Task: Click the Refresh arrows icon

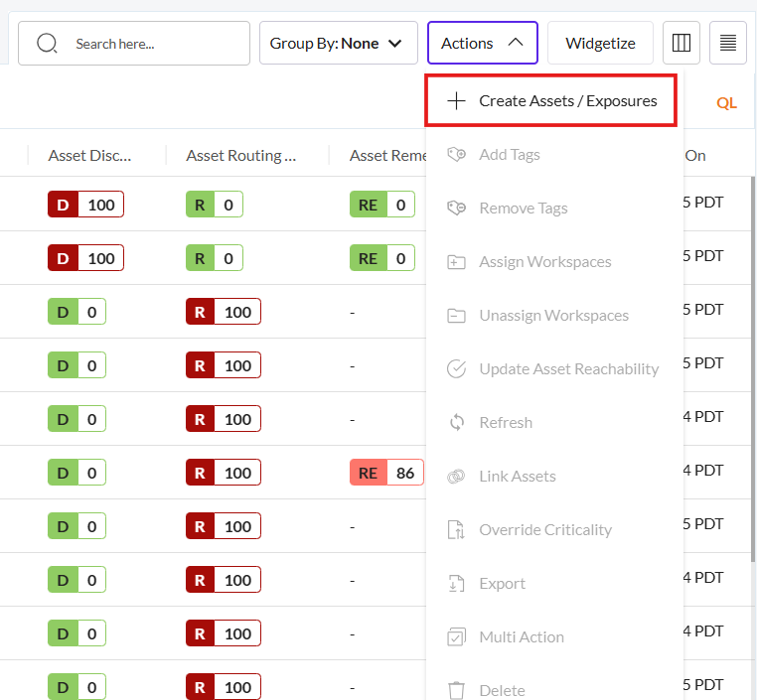Action: (457, 423)
